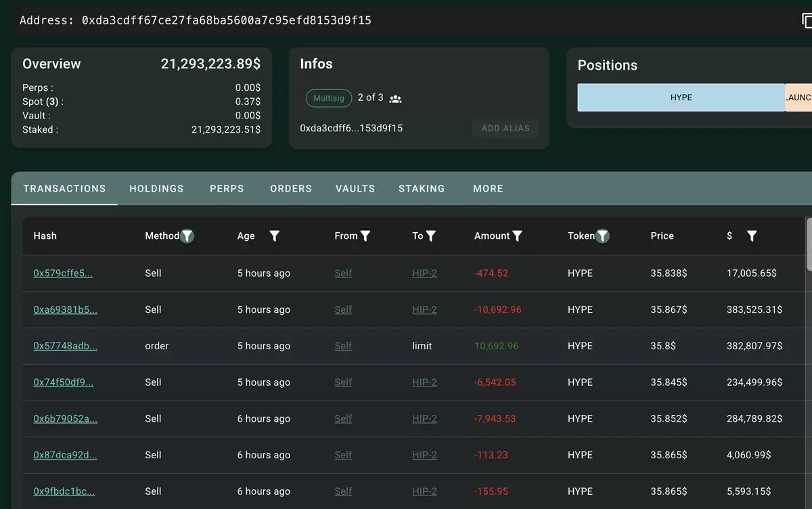Click Self link in the 0x579cffe5 row
812x509 pixels.
(343, 273)
